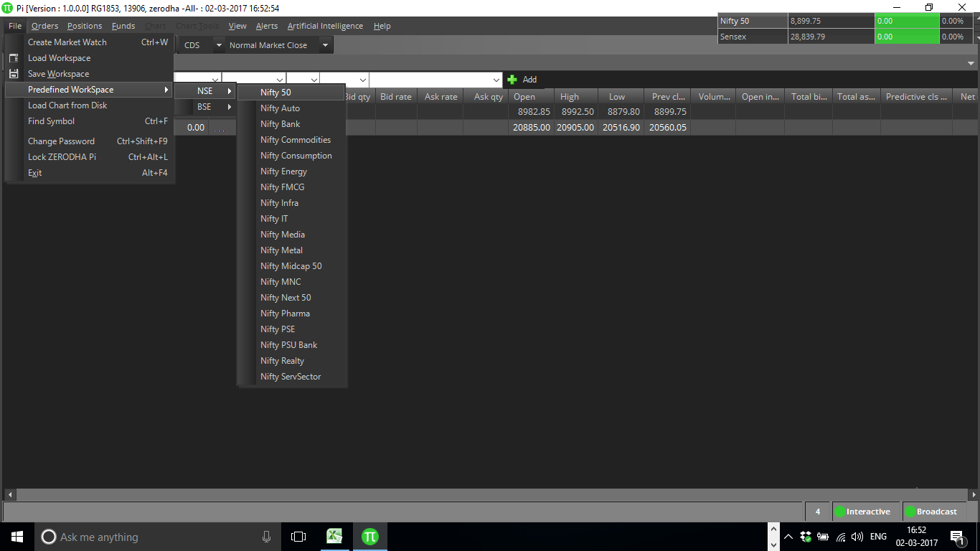This screenshot has height=551, width=980.
Task: Load the Nifty Commodities workspace
Action: point(292,140)
